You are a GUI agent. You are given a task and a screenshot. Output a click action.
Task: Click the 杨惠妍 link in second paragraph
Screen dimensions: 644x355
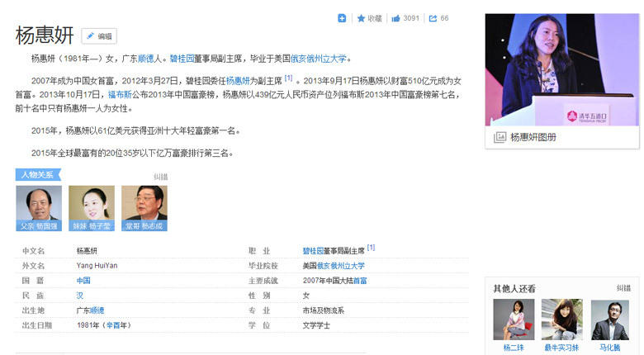tap(238, 81)
